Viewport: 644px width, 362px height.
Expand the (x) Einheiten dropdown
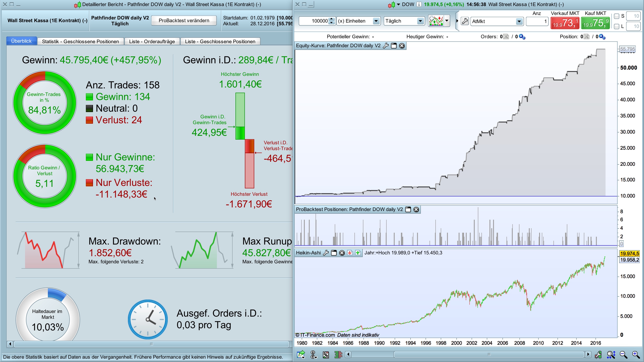(x=376, y=21)
